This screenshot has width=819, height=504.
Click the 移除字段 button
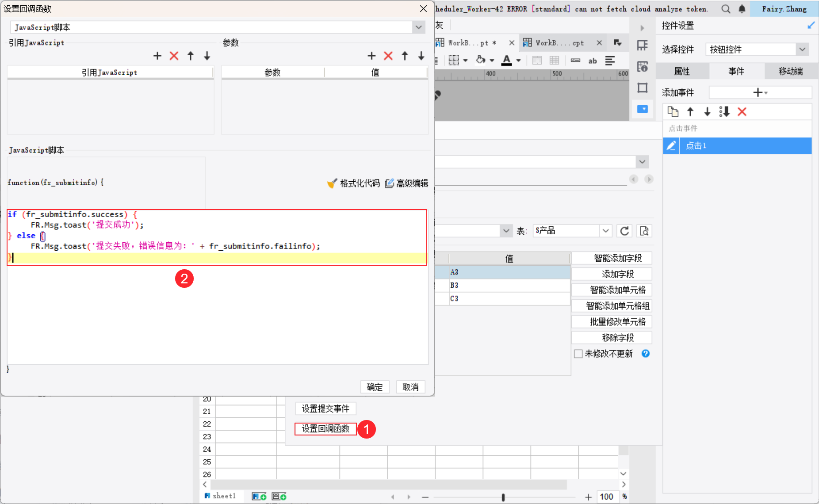(612, 338)
